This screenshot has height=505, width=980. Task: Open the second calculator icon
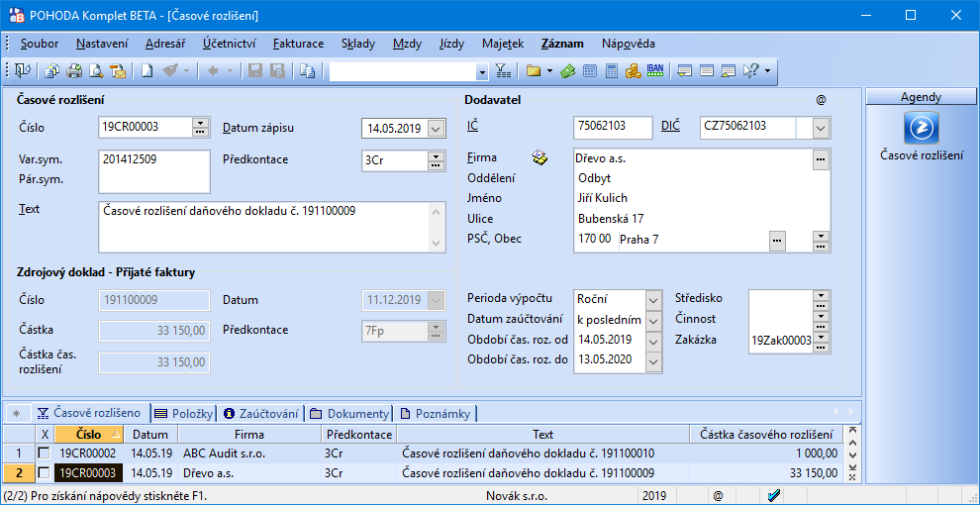(x=611, y=71)
